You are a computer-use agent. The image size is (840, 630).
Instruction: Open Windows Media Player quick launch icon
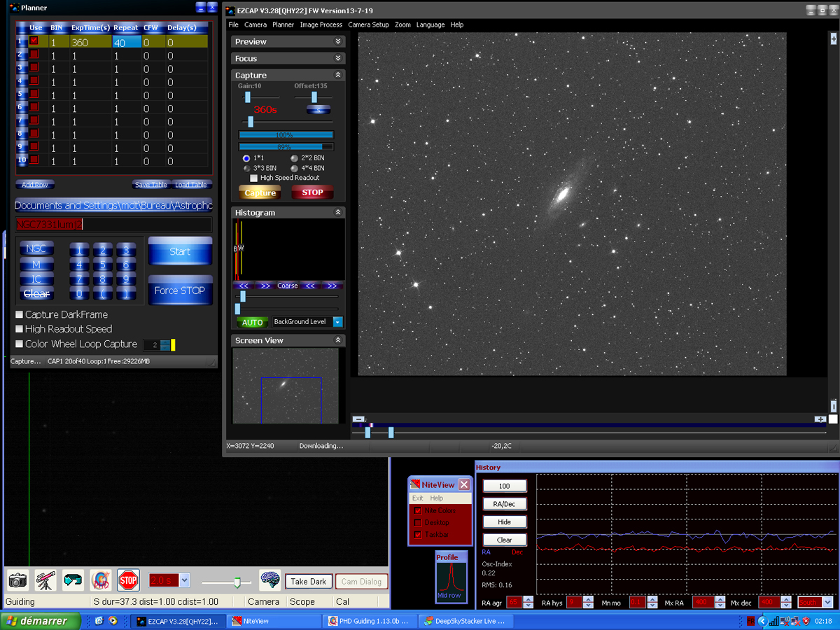pyautogui.click(x=112, y=621)
